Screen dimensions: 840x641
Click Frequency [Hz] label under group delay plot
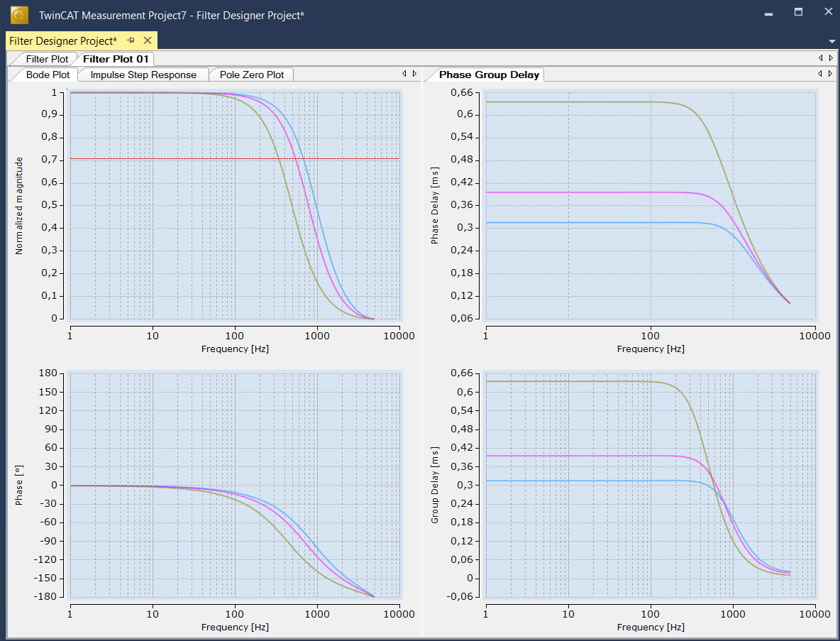(651, 627)
